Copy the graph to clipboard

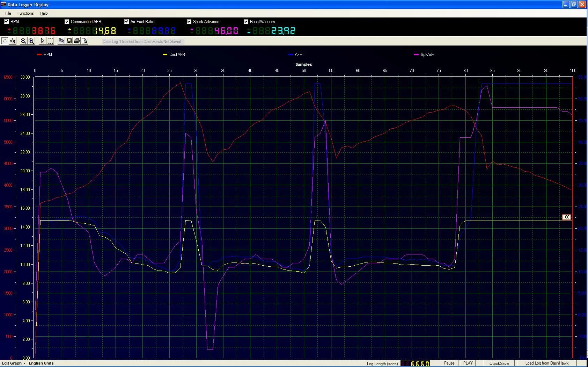(61, 41)
